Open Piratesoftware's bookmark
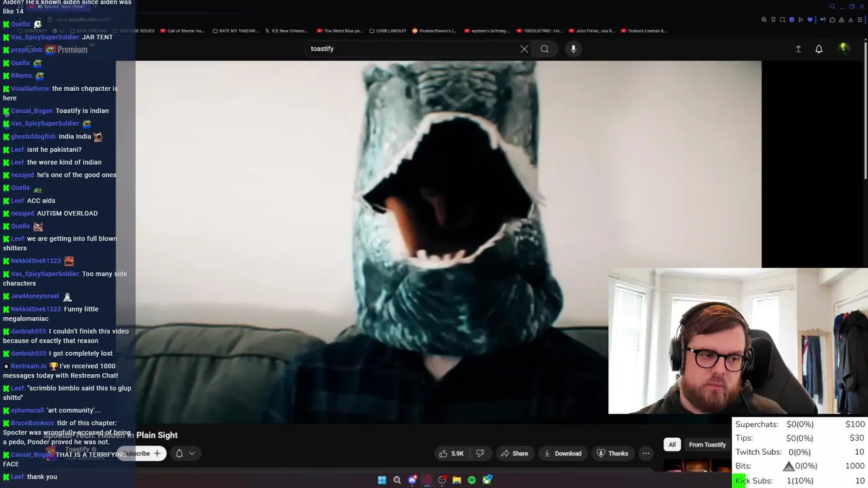The width and height of the screenshot is (868, 488). [434, 30]
